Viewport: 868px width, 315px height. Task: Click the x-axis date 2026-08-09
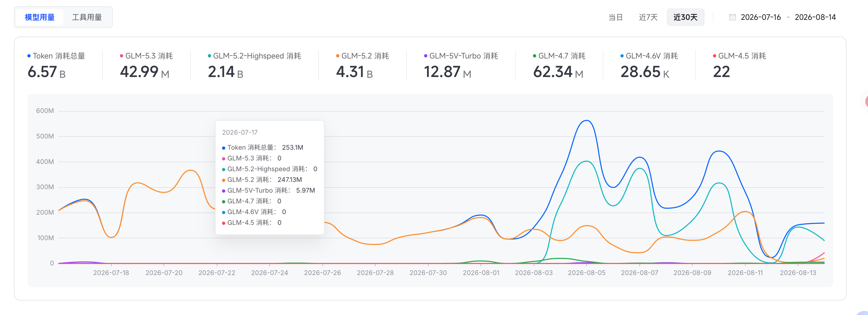[x=692, y=273]
